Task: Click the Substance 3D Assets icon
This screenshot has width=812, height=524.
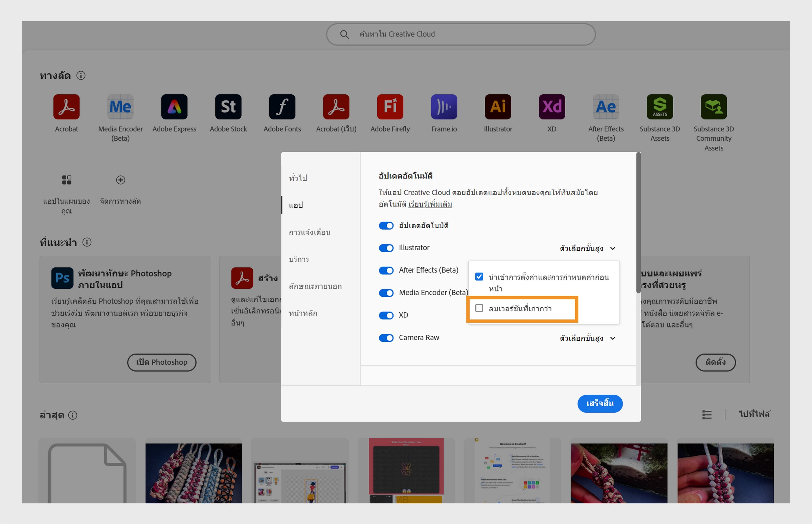Action: (x=659, y=107)
